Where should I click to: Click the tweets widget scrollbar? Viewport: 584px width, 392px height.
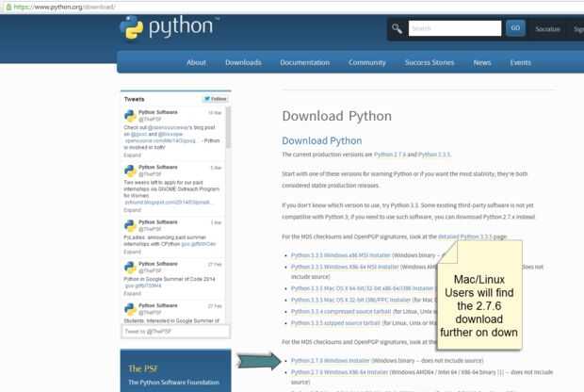click(x=228, y=126)
